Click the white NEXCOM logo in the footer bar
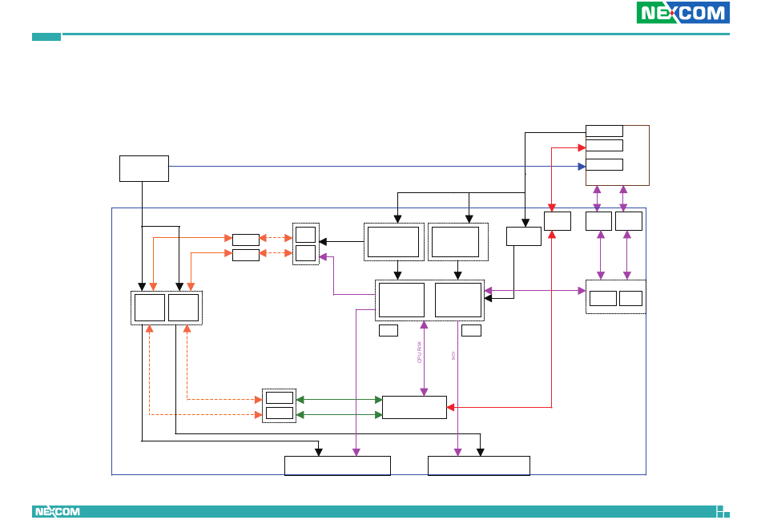Screen dimensions: 761x532 pyautogui.click(x=57, y=512)
